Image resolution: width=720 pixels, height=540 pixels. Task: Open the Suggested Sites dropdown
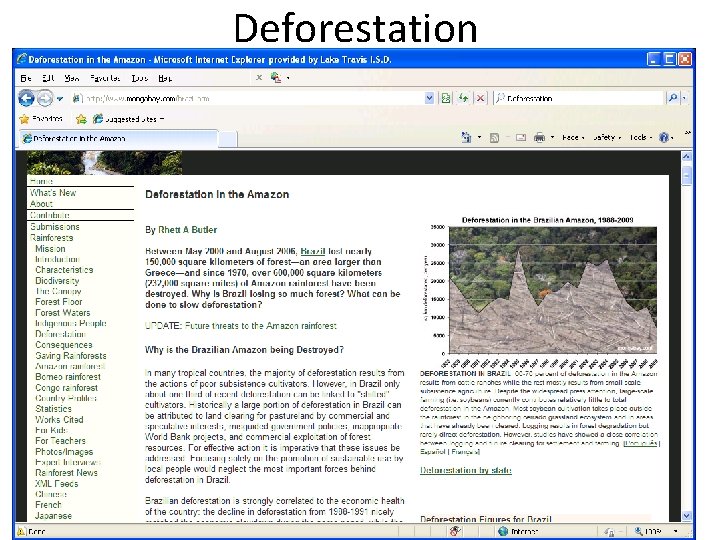129,119
